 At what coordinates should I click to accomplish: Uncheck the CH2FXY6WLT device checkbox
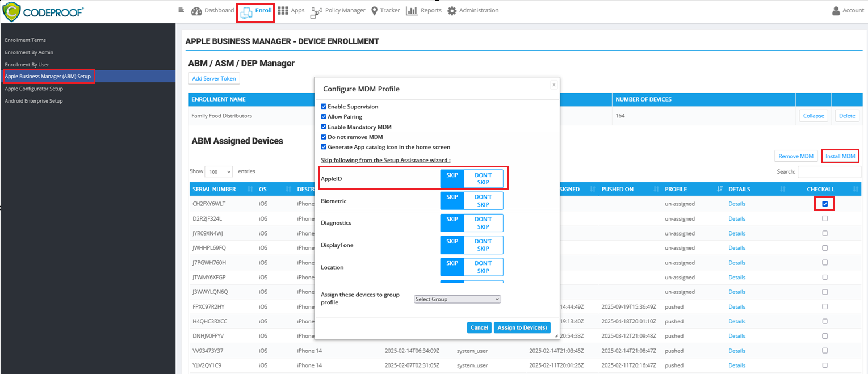tap(825, 204)
